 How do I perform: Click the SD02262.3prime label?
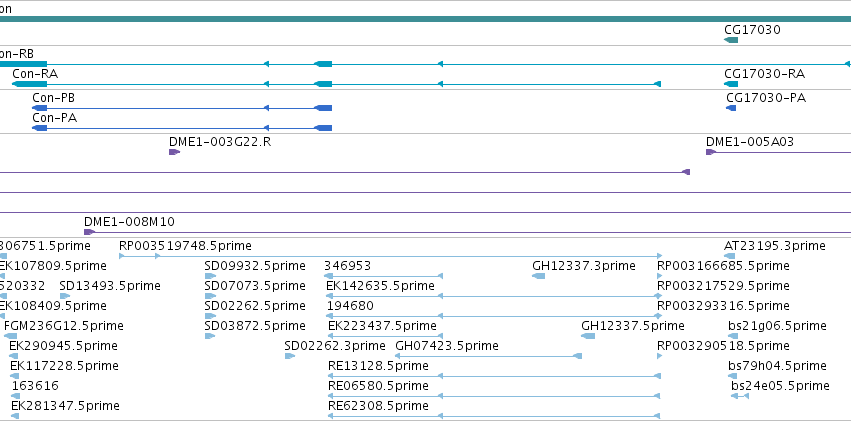(x=335, y=346)
